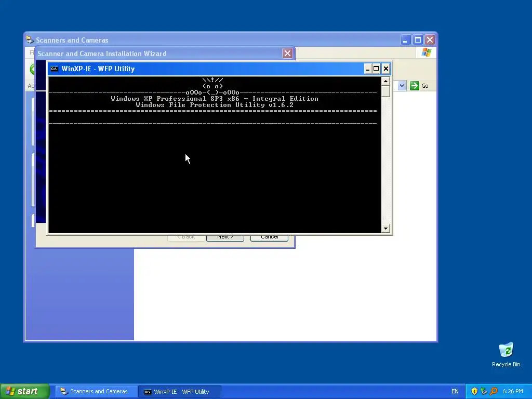Image resolution: width=532 pixels, height=399 pixels.
Task: Open the Recycle Bin desktop icon
Action: coord(506,354)
